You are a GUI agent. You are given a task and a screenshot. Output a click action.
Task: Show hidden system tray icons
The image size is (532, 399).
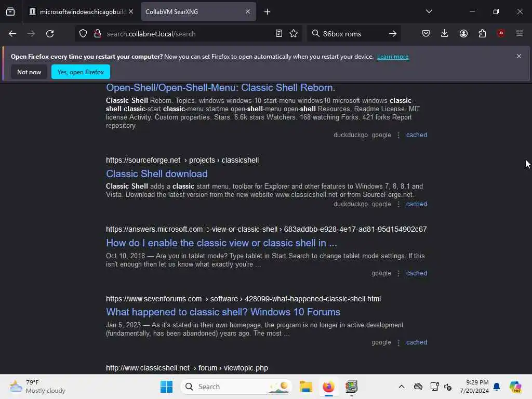[x=402, y=387]
